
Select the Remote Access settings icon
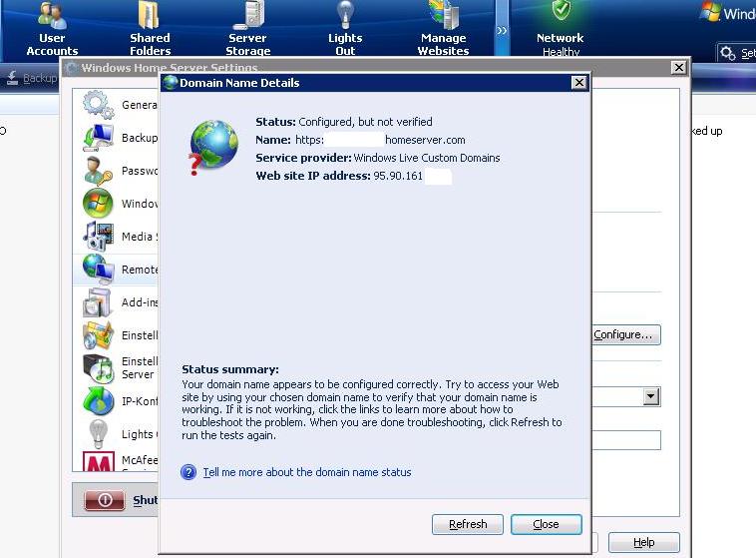tap(98, 269)
